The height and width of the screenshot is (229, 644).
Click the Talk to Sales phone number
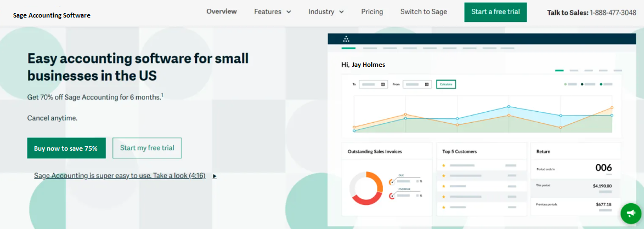pos(613,13)
